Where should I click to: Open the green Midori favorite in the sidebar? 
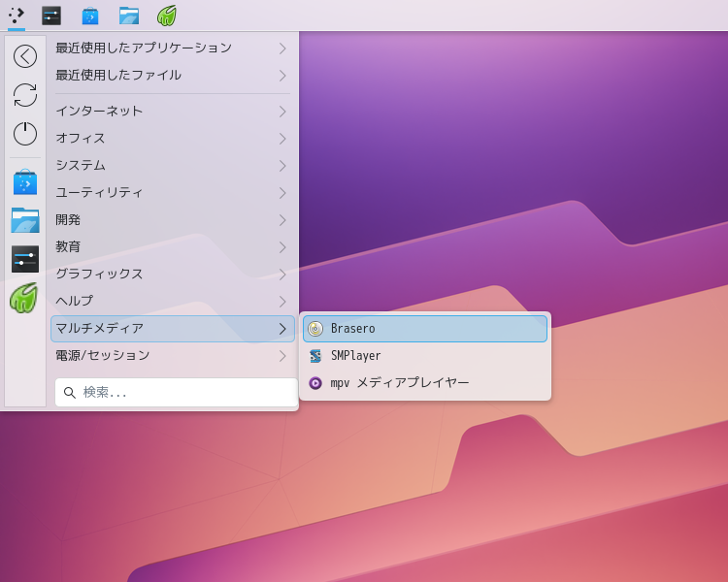tap(23, 298)
